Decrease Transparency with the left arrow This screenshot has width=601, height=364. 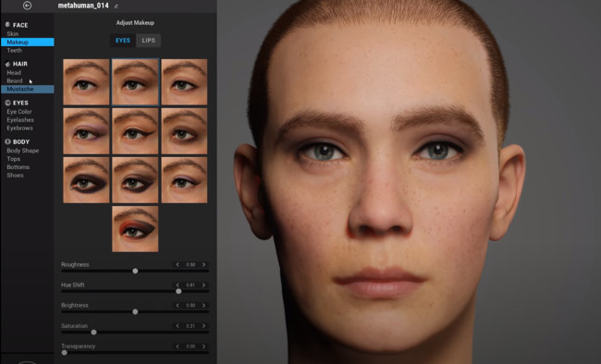click(178, 346)
